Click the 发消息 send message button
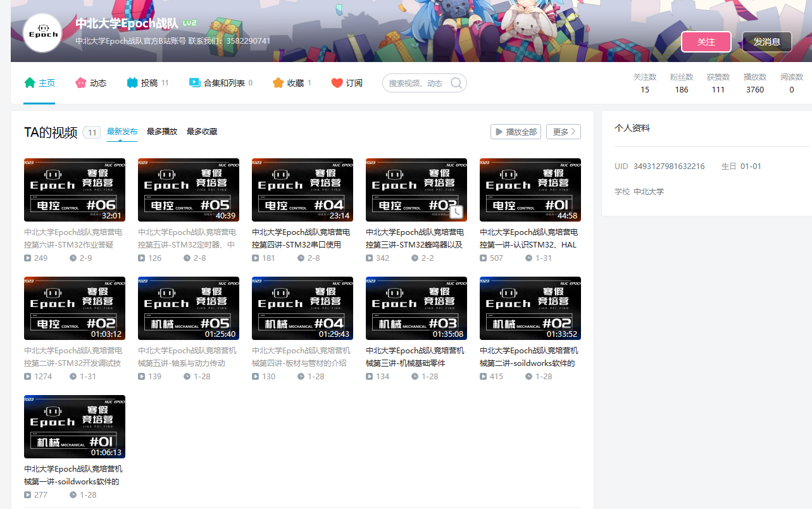This screenshot has height=509, width=812. tap(766, 42)
